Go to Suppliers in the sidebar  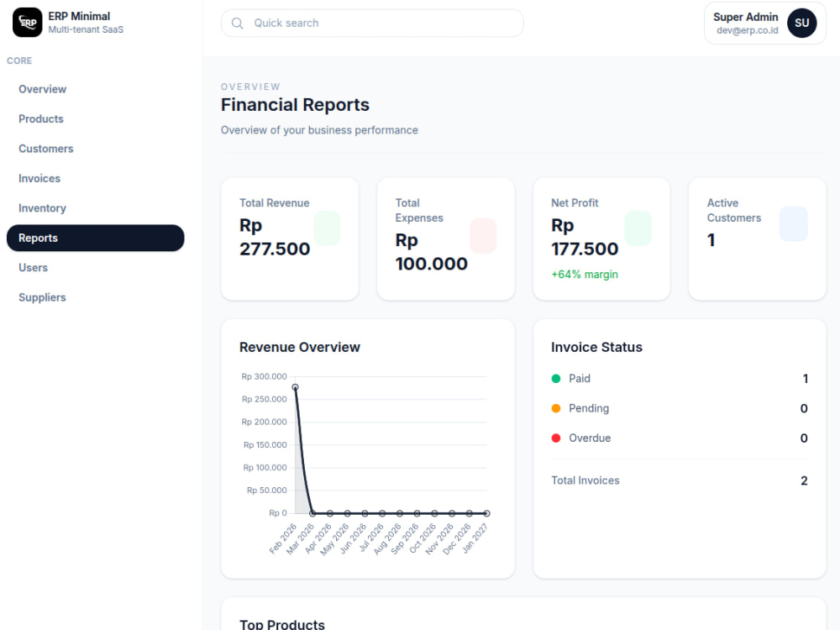pyautogui.click(x=96, y=297)
